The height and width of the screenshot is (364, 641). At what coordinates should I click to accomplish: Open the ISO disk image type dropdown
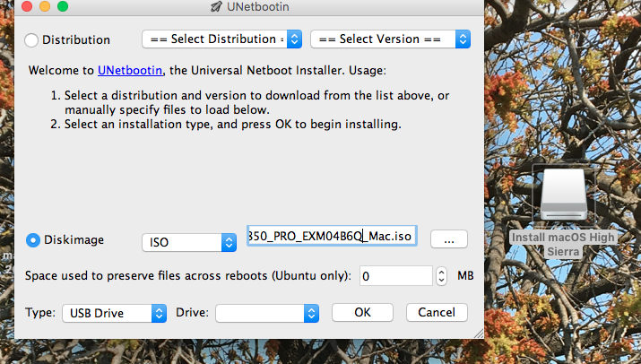pyautogui.click(x=189, y=243)
